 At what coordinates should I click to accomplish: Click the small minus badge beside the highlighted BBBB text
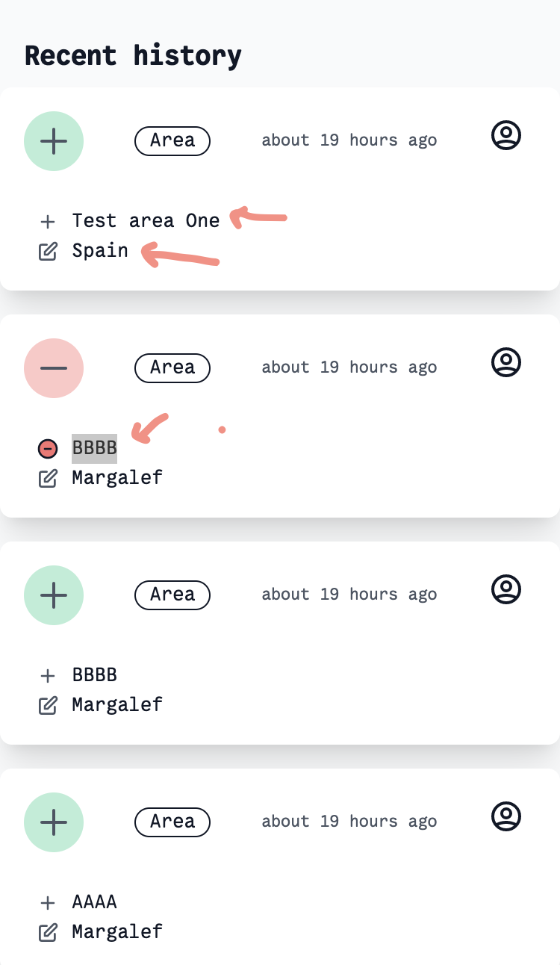coord(47,448)
